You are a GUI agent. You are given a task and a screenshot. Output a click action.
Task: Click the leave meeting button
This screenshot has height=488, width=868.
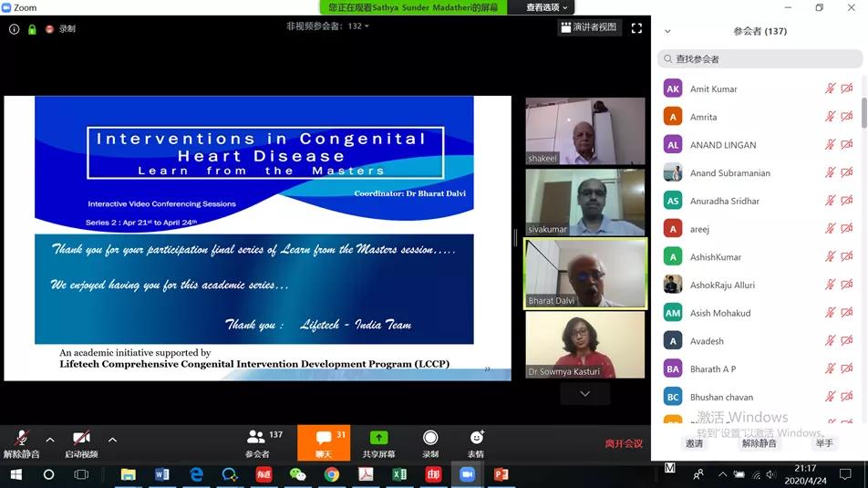point(624,444)
